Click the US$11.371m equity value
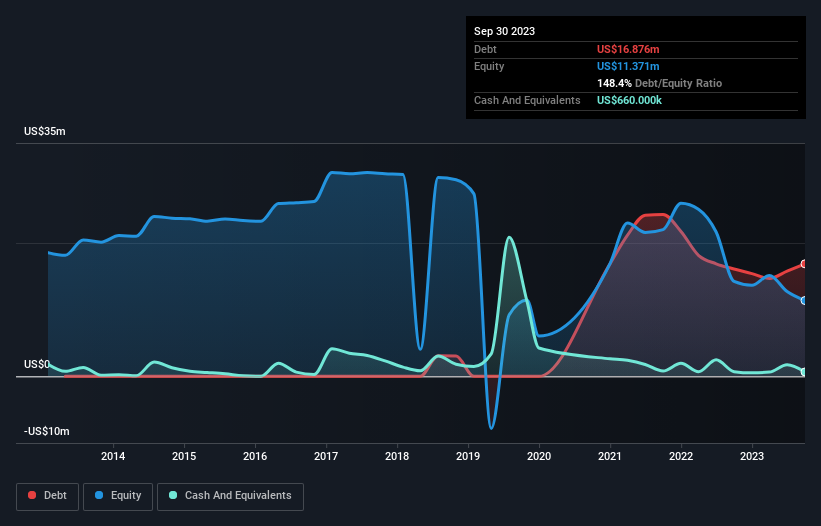The image size is (821, 526). (628, 66)
